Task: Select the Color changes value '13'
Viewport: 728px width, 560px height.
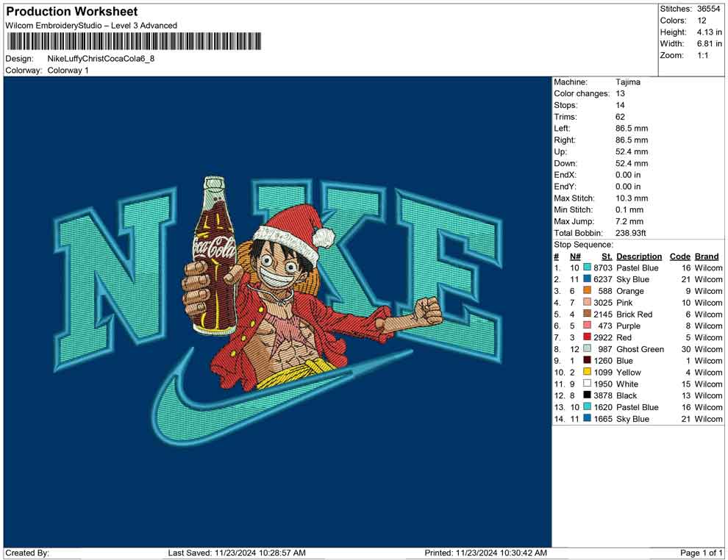Action: [x=621, y=93]
